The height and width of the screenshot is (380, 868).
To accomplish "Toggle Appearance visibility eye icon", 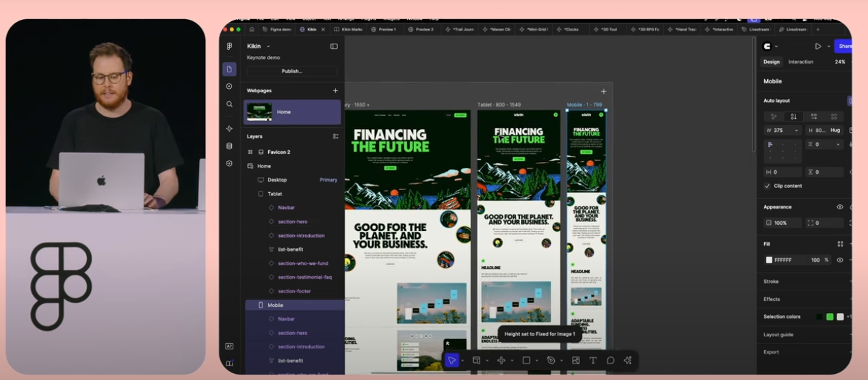I will (x=840, y=207).
